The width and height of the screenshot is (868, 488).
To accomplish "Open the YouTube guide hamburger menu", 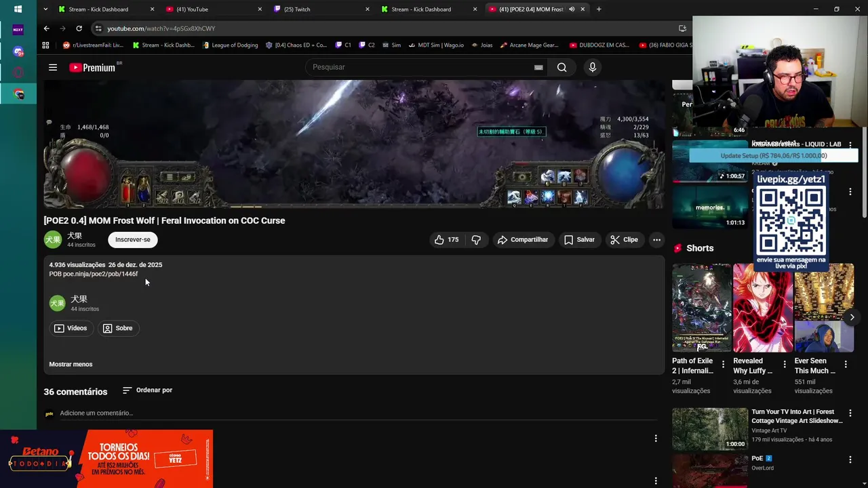I will (52, 67).
